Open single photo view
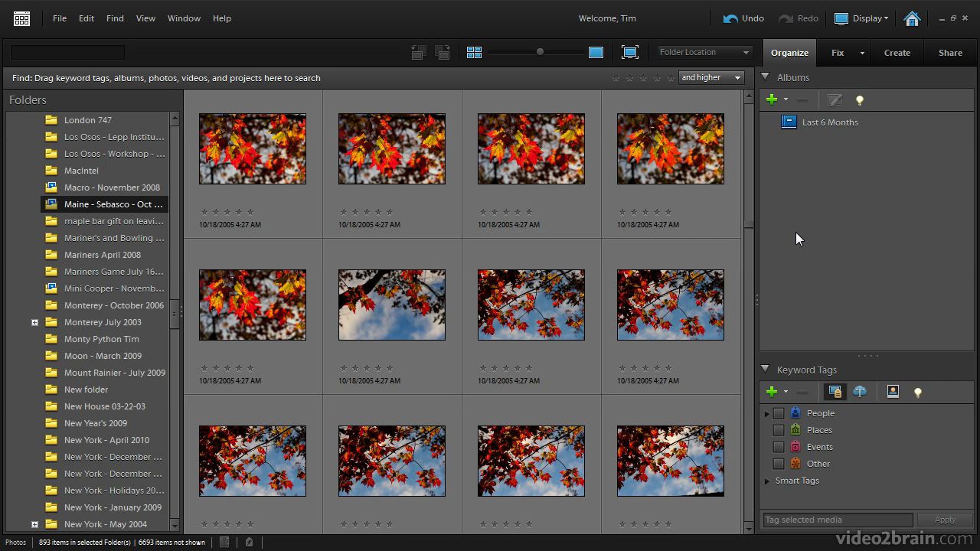Viewport: 980px width, 551px height. [596, 52]
